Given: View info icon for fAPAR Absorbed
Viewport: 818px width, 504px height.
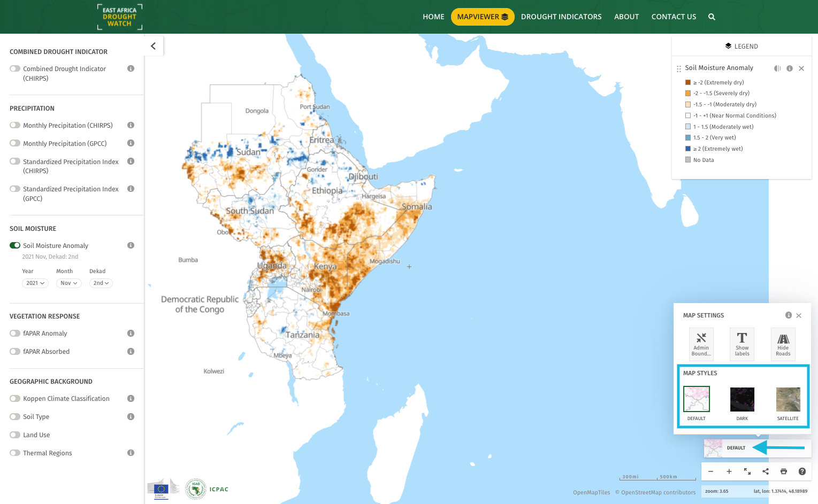Looking at the screenshot, I should 131,351.
